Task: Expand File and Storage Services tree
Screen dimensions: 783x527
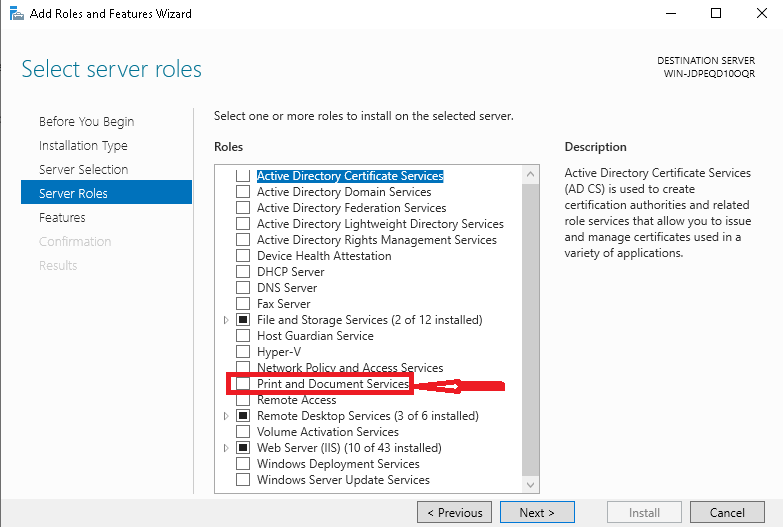Action: pyautogui.click(x=226, y=320)
